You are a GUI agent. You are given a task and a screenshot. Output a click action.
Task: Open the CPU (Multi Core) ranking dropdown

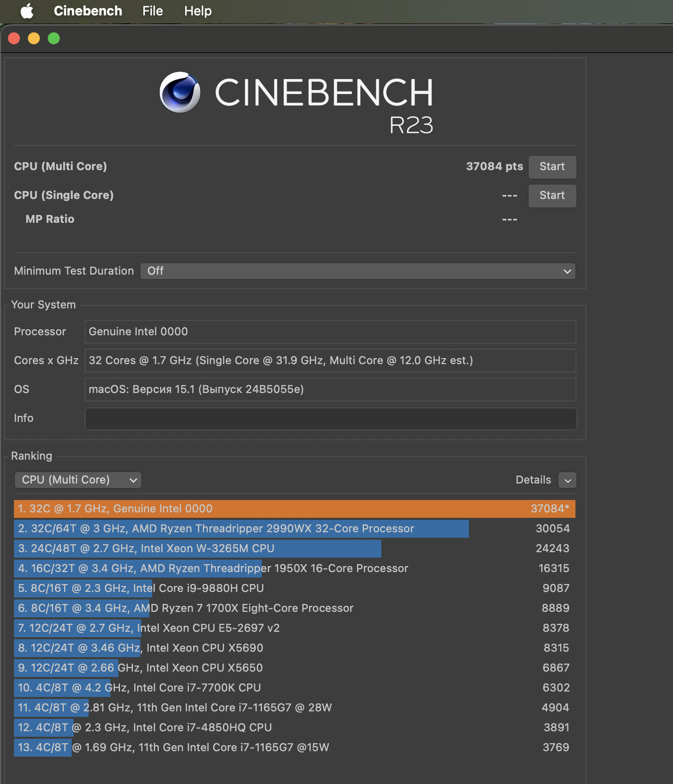point(78,480)
